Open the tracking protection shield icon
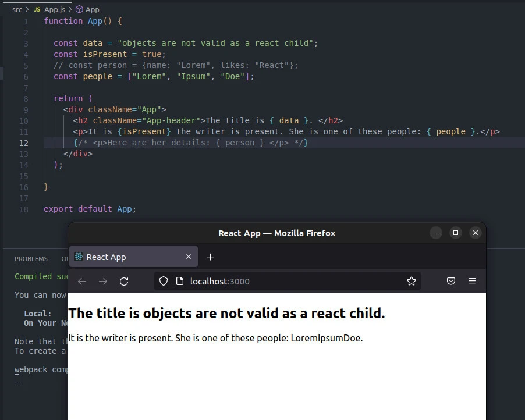Viewport: 525px width, 420px height. point(164,282)
